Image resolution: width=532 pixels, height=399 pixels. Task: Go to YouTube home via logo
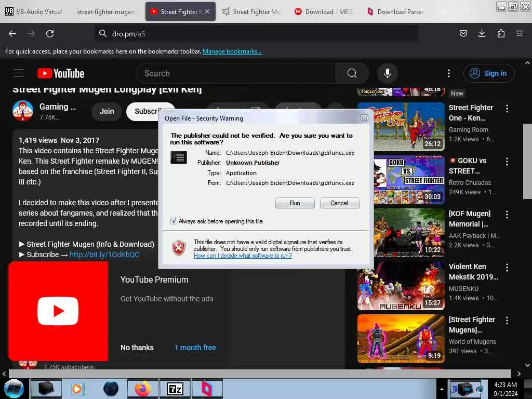tap(61, 73)
